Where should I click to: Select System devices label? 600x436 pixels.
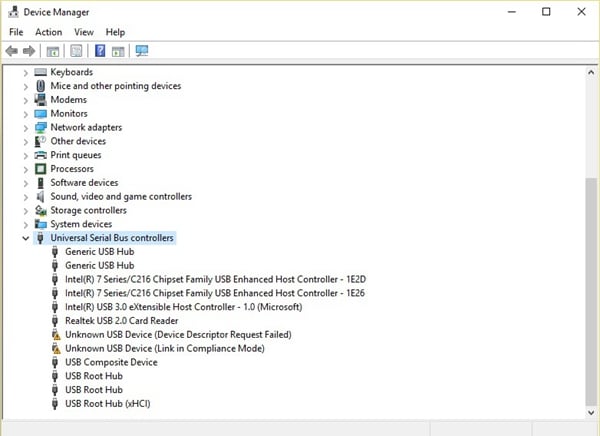[x=82, y=224]
